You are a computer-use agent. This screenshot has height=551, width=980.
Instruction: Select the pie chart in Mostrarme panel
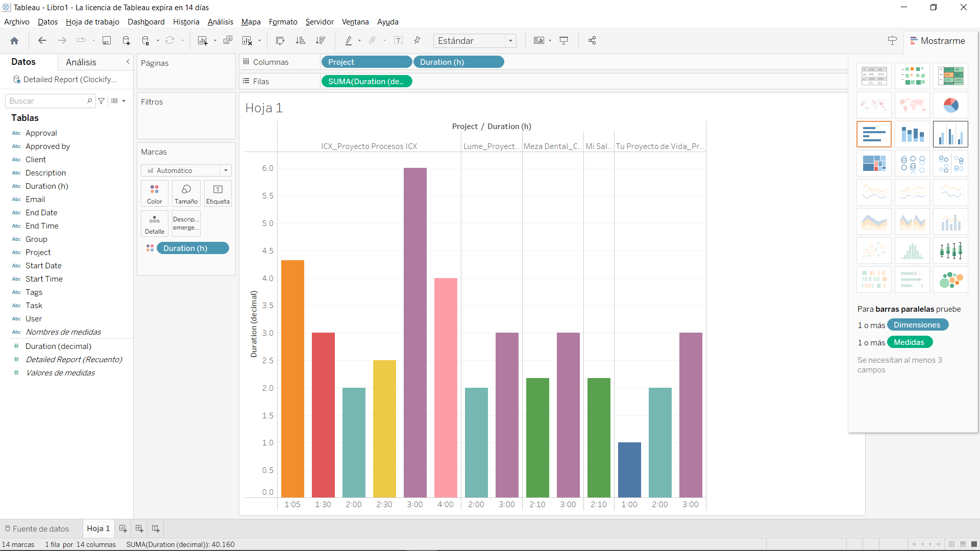tap(950, 105)
